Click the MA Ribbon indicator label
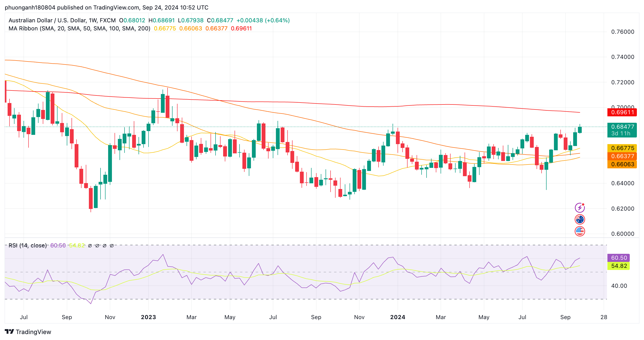Screen dimensions: 644x340 coord(80,28)
